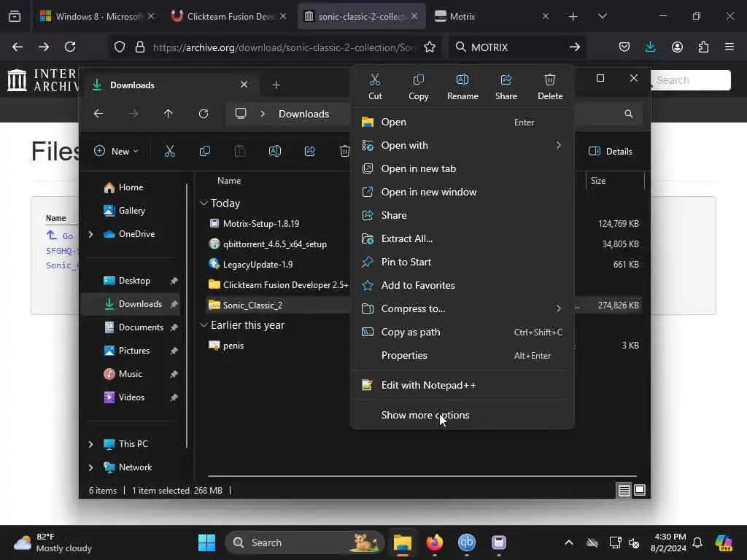Click Firefox icon in taskbar
The width and height of the screenshot is (747, 560).
(435, 542)
